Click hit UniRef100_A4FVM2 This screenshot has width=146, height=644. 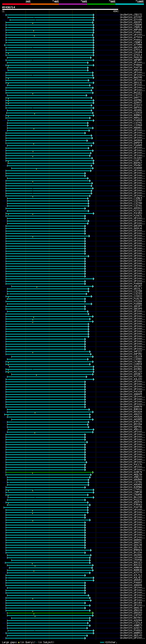(131, 354)
